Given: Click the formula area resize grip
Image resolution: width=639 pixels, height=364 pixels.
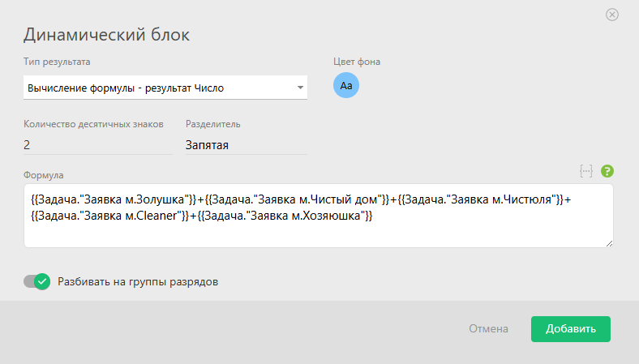Looking at the screenshot, I should pos(609,243).
